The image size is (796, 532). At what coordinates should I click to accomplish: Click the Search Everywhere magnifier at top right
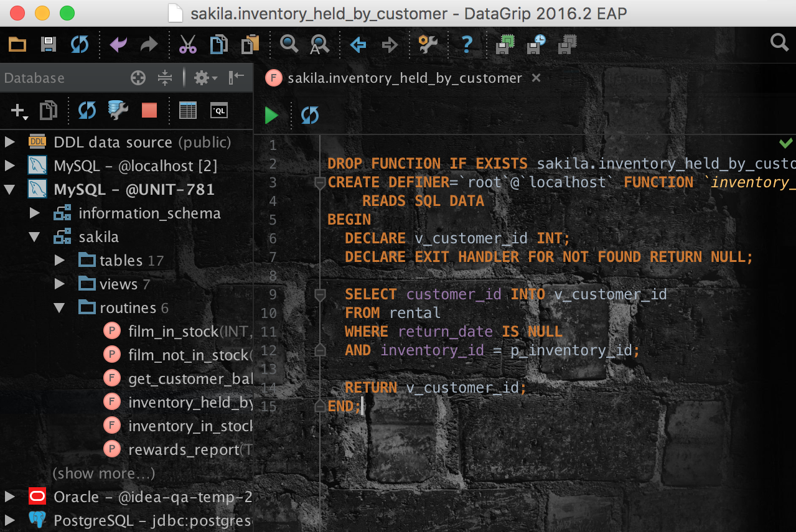pyautogui.click(x=779, y=42)
